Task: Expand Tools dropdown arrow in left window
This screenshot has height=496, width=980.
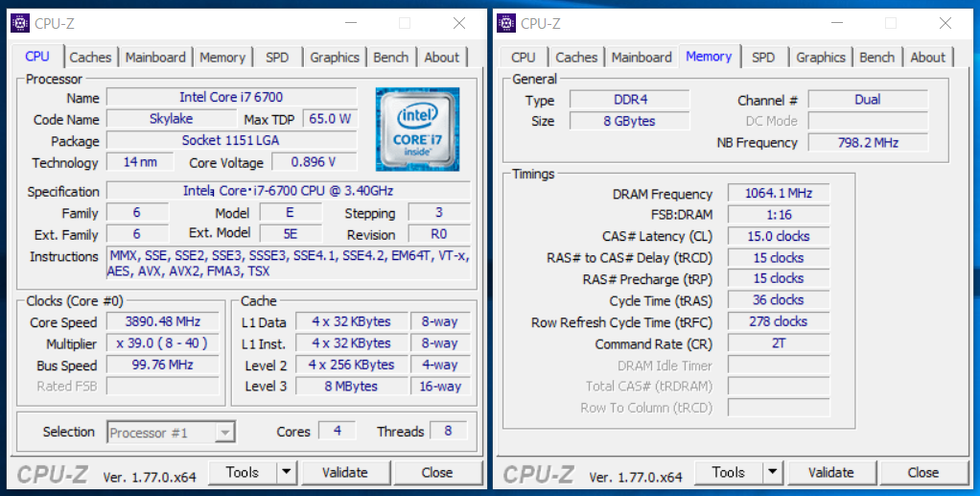Action: tap(287, 472)
